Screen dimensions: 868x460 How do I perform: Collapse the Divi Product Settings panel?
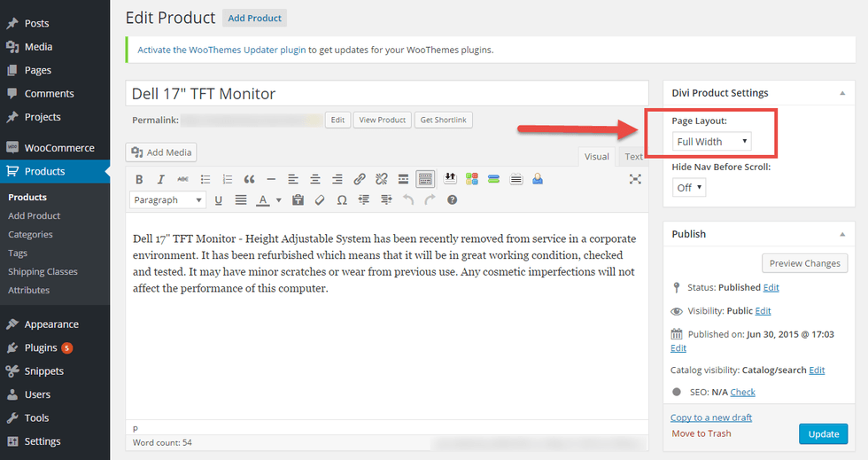pyautogui.click(x=842, y=93)
